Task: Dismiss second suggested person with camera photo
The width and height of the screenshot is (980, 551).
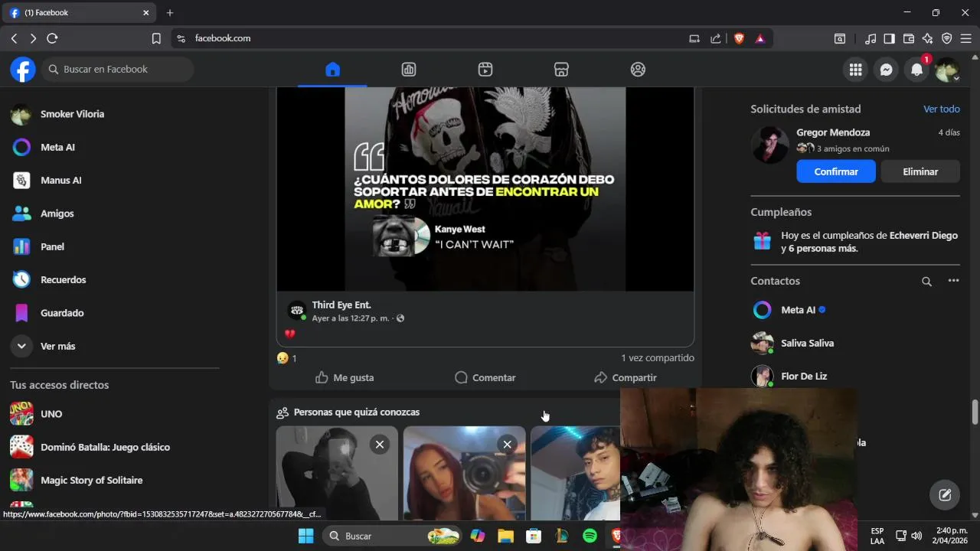Action: coord(507,445)
